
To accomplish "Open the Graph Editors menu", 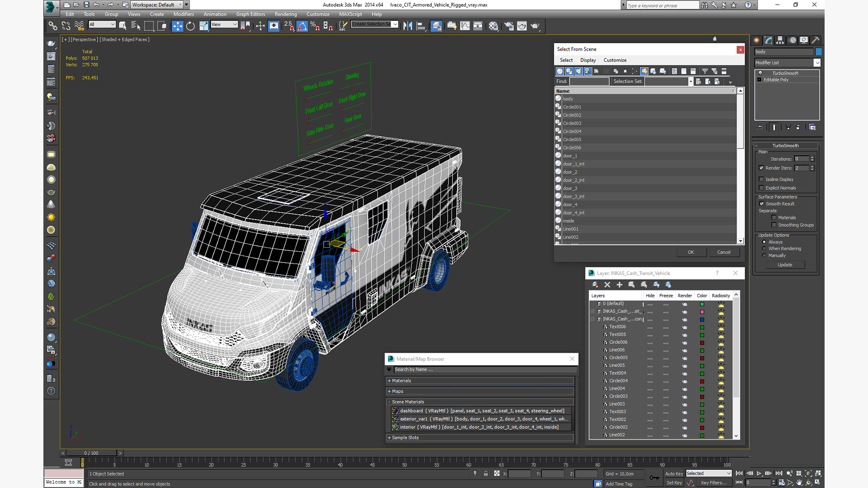I will tap(250, 14).
